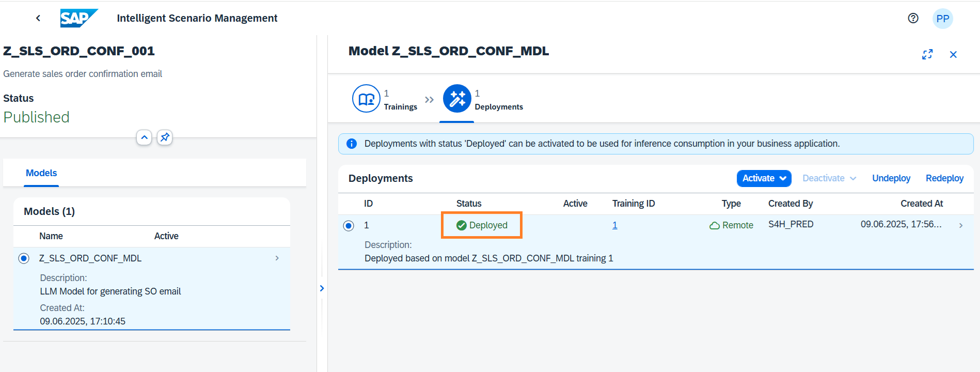The image size is (980, 372).
Task: Close the model detail panel
Action: click(953, 54)
